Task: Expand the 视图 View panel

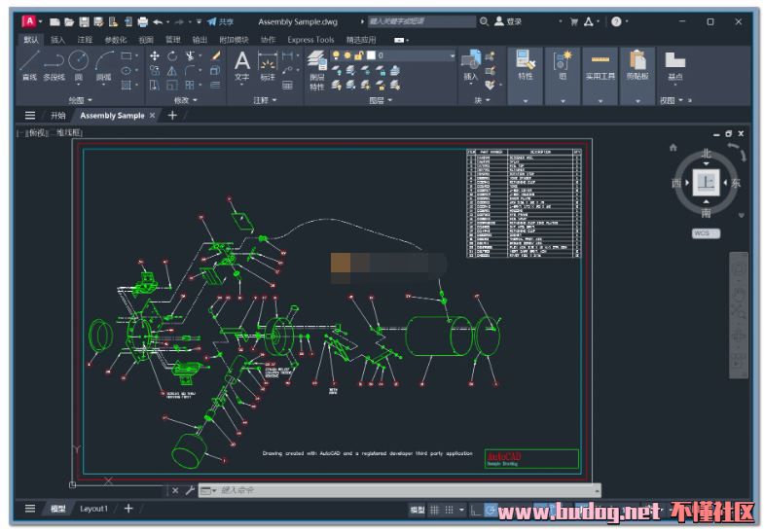Action: (672, 100)
